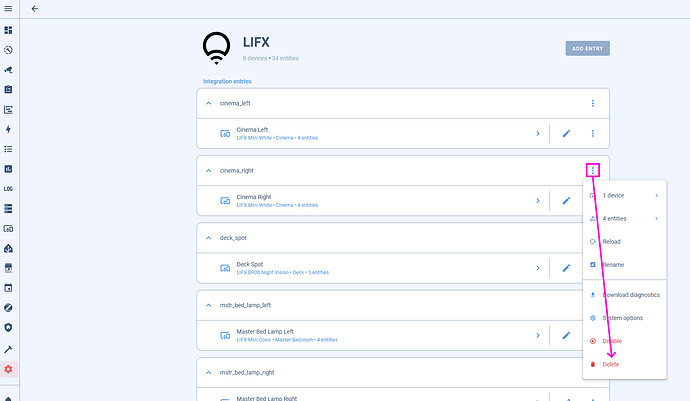Click the 'Master Bed Lamp Left' device name
690x401 pixels.
[x=265, y=331]
